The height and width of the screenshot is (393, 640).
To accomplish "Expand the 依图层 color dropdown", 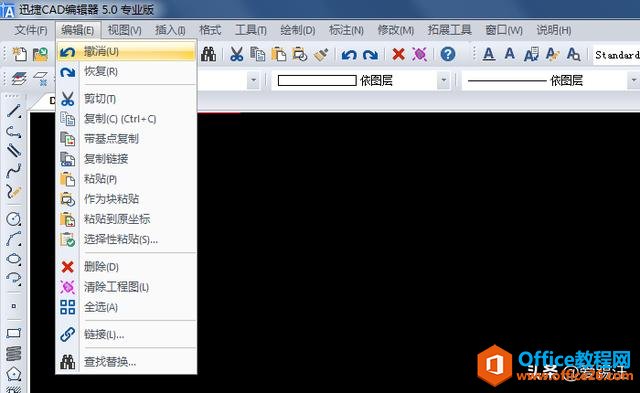I will [444, 80].
